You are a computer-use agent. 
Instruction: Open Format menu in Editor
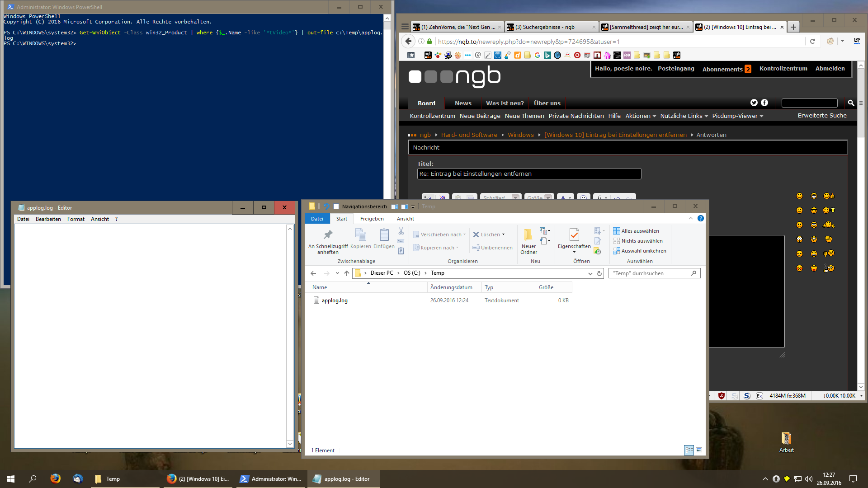[x=75, y=219]
